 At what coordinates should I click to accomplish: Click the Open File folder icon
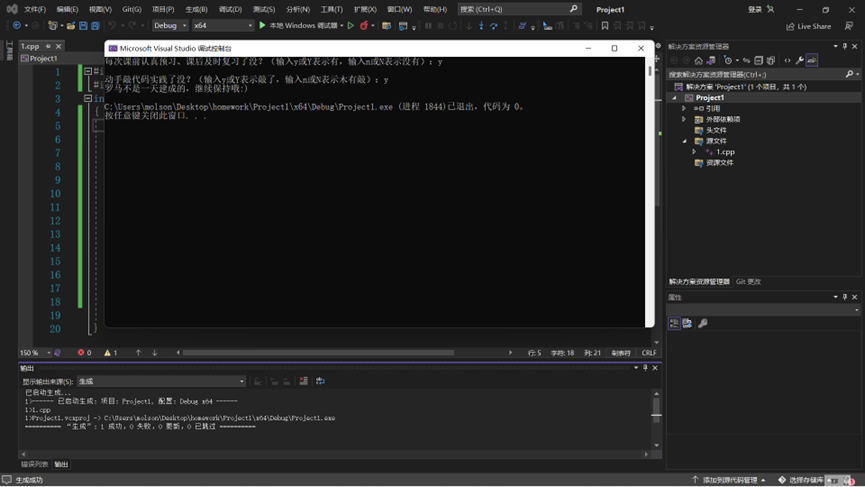pos(71,26)
